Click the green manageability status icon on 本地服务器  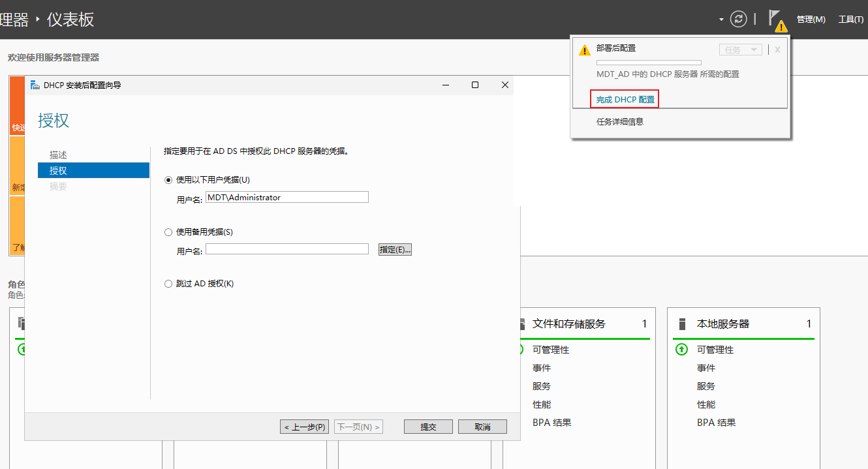tap(681, 349)
